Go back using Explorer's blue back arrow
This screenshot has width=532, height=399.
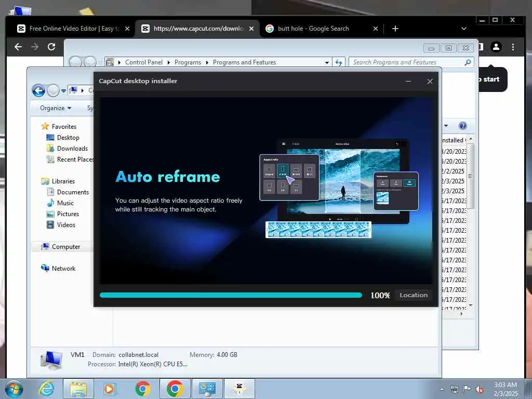point(38,90)
